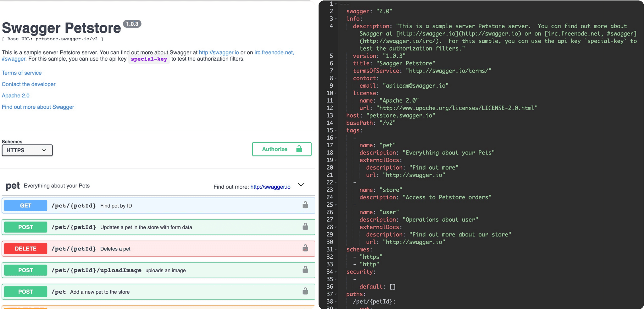Click the lock icon on uploadImage row

tap(305, 269)
